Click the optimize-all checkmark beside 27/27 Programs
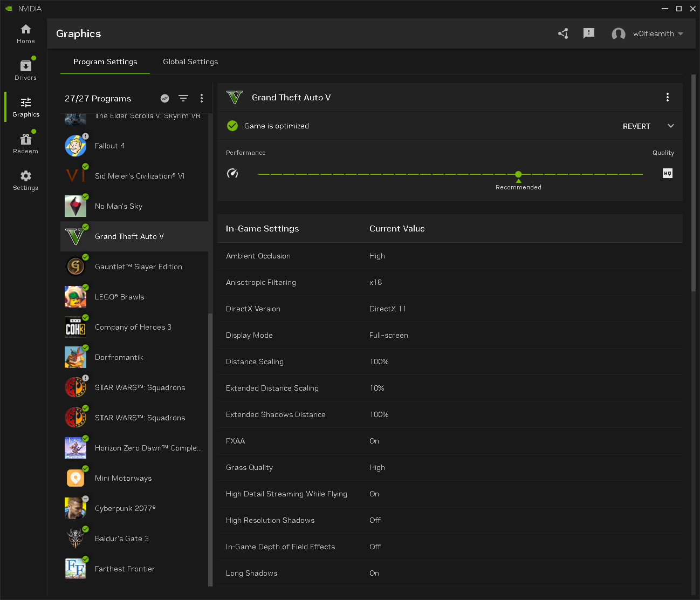The width and height of the screenshot is (700, 600). (x=164, y=98)
